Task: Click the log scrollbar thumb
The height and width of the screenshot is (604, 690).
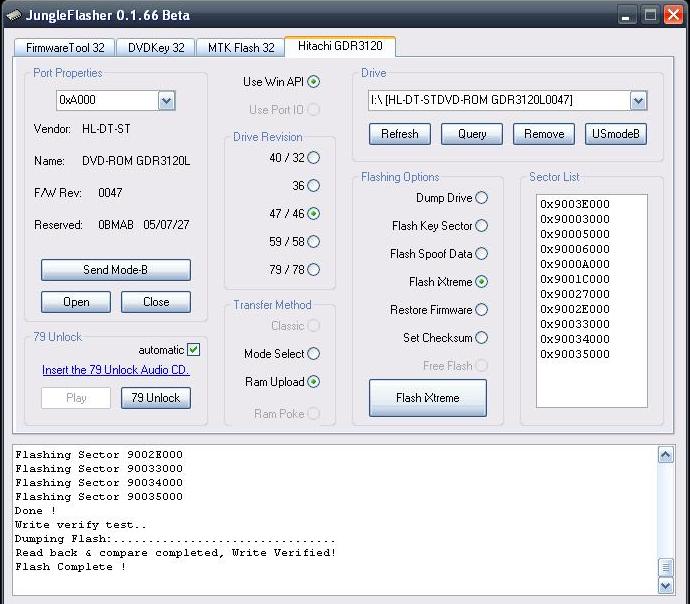Action: 665,567
